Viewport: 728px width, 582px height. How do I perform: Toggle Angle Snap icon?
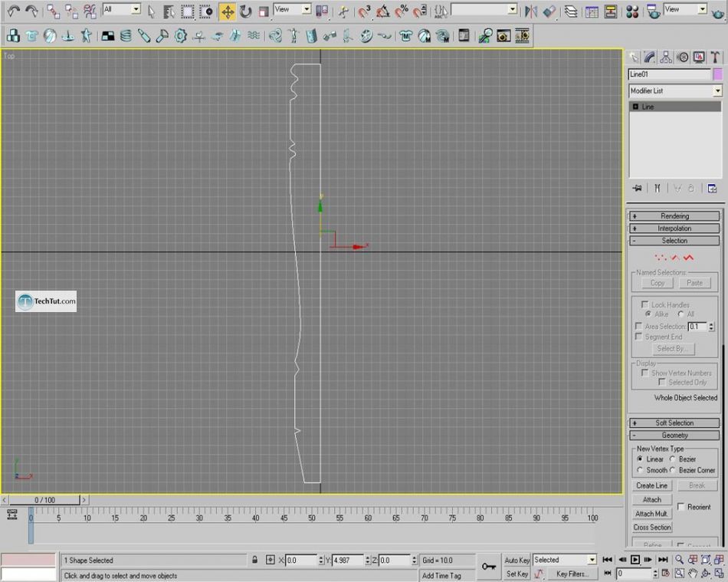[x=383, y=12]
